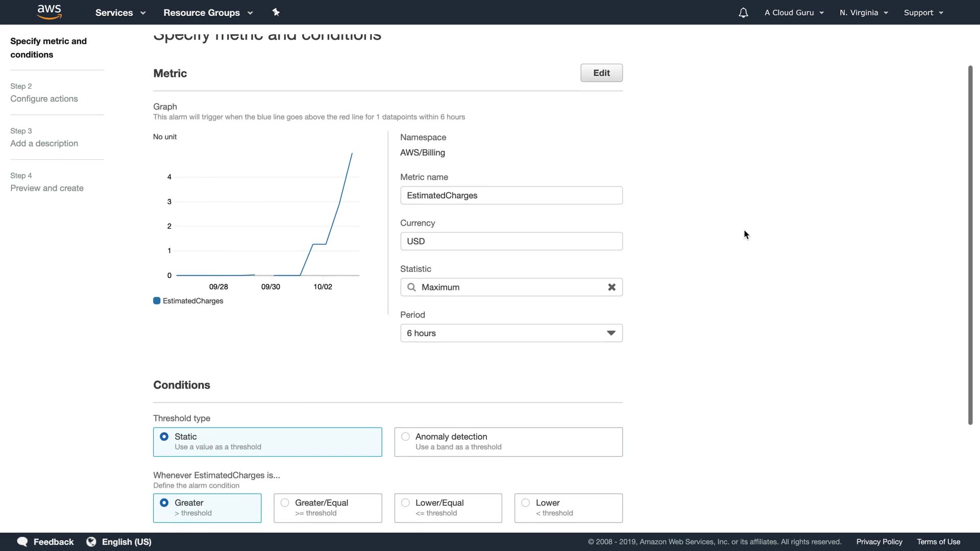Viewport: 980px width, 551px height.
Task: Open the Privacy Policy link
Action: click(x=879, y=542)
